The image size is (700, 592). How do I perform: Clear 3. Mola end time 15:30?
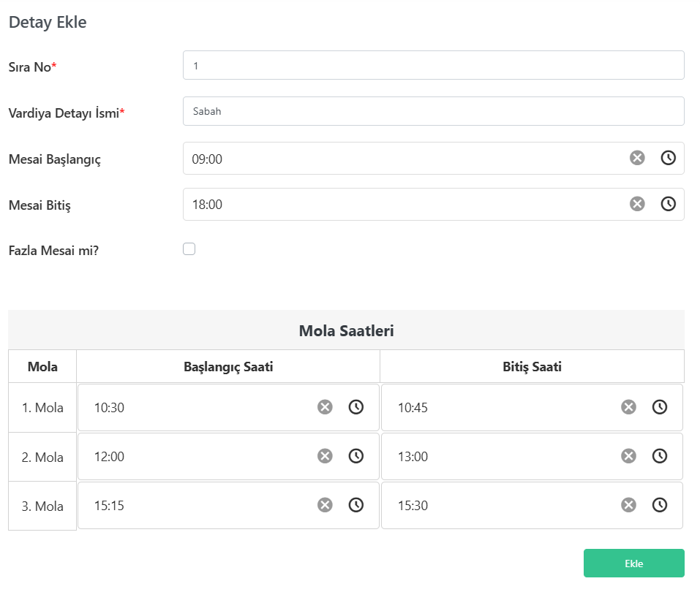tap(628, 505)
